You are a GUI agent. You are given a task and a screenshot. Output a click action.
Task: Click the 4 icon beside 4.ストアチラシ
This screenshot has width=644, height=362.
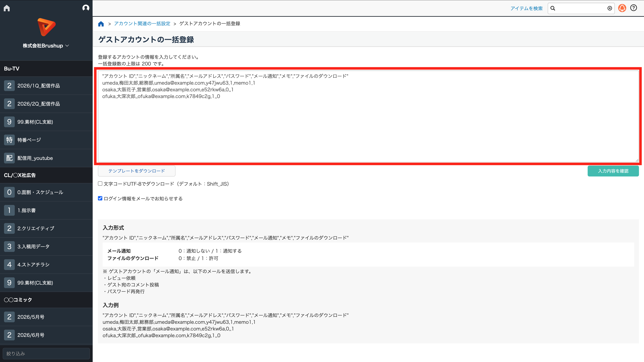click(x=9, y=265)
